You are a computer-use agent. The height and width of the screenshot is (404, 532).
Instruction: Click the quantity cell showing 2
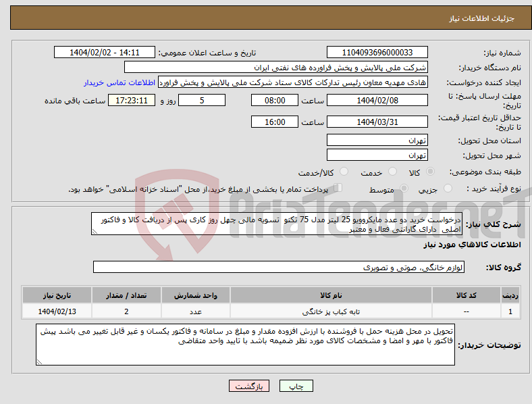pos(126,311)
